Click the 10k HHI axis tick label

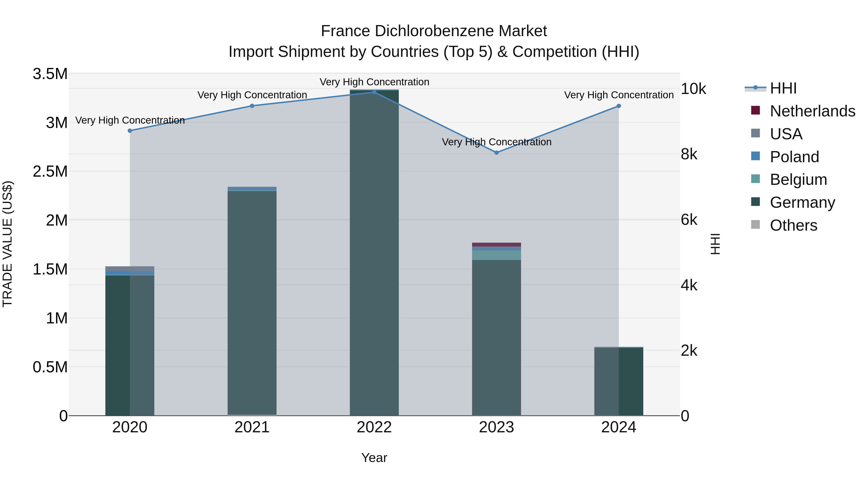click(693, 89)
